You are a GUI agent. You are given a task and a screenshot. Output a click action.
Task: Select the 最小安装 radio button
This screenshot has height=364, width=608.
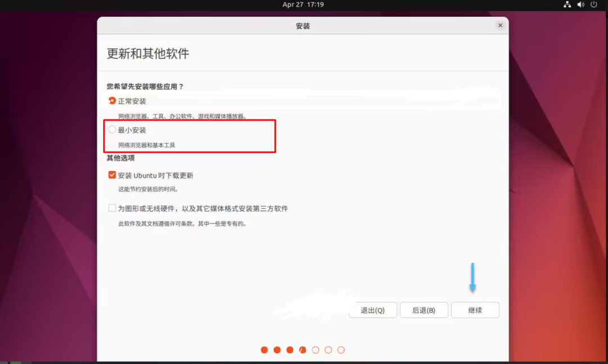(x=112, y=129)
